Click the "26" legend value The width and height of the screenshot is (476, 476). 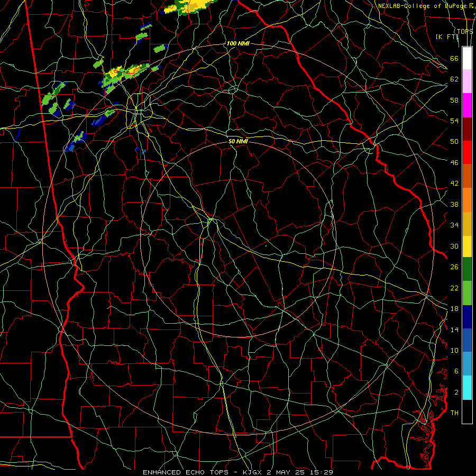pos(454,267)
